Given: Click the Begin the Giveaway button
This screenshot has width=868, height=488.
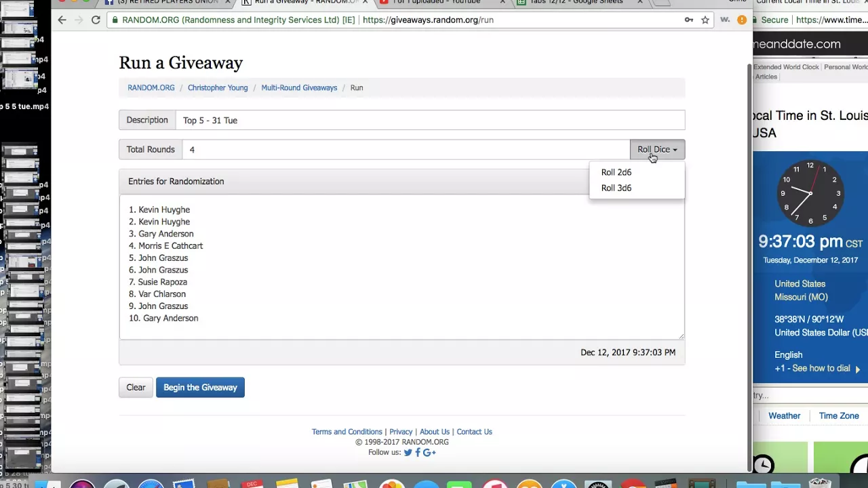Looking at the screenshot, I should point(200,388).
